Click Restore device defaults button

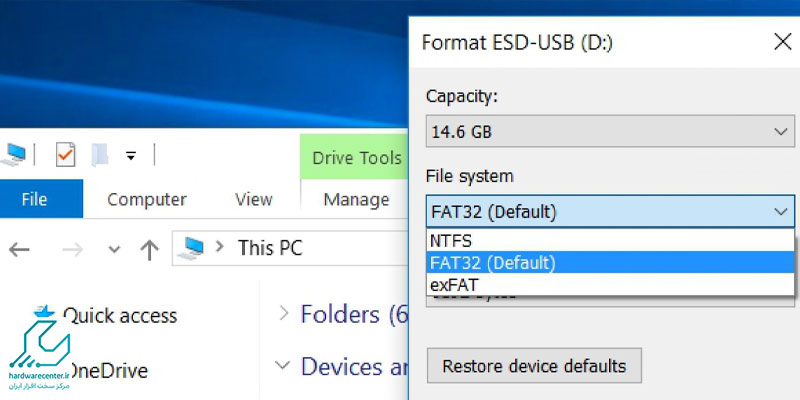point(534,365)
